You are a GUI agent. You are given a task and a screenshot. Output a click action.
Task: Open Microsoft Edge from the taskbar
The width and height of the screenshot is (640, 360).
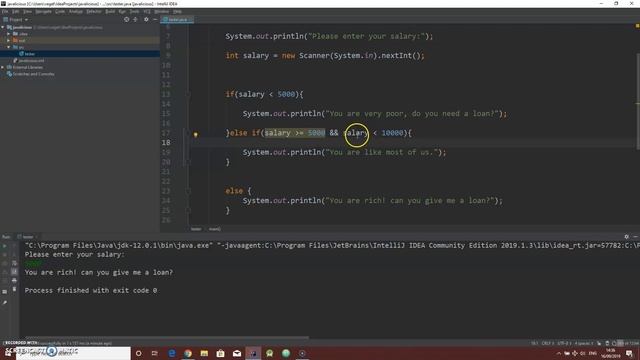click(172, 353)
